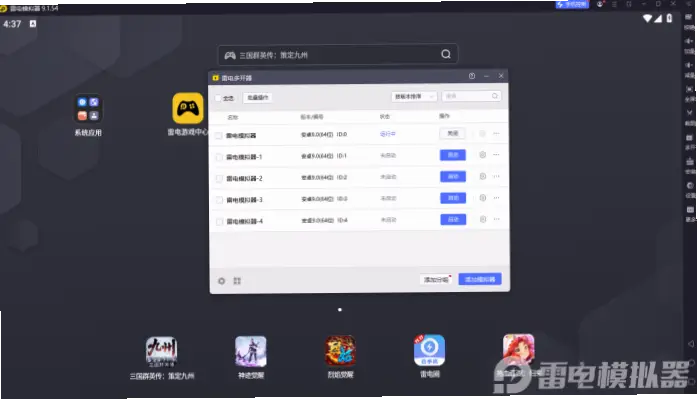Start the 雷电模拟器-1 instance
Image resolution: width=697 pixels, height=400 pixels.
pos(453,155)
